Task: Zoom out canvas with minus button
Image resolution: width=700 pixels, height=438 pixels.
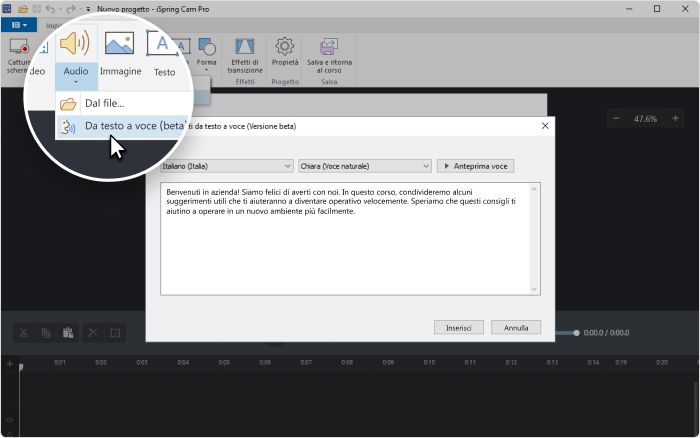Action: coord(616,118)
